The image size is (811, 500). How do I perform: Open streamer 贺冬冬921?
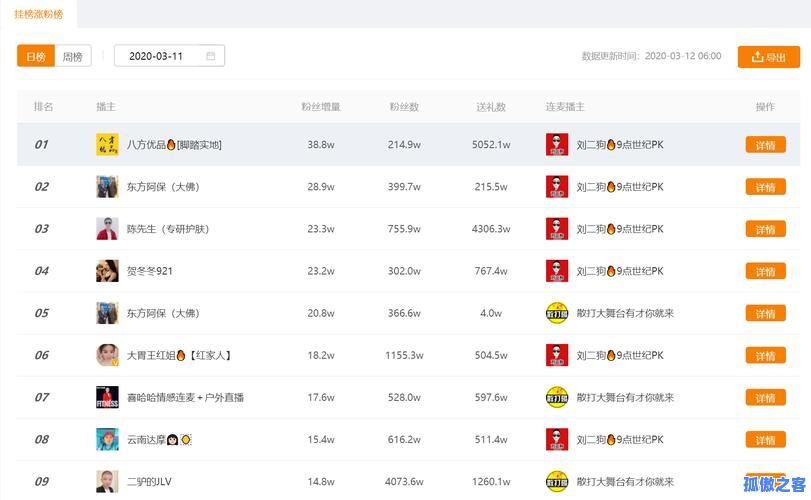(x=149, y=271)
